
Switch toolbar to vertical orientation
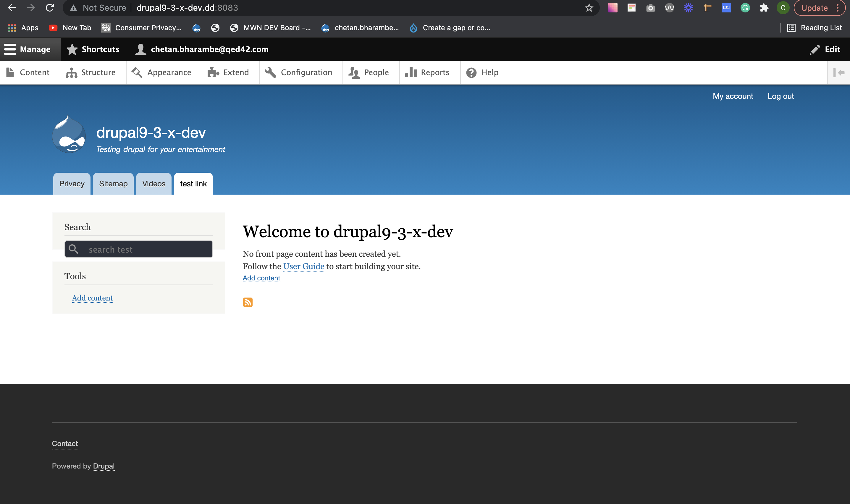838,73
